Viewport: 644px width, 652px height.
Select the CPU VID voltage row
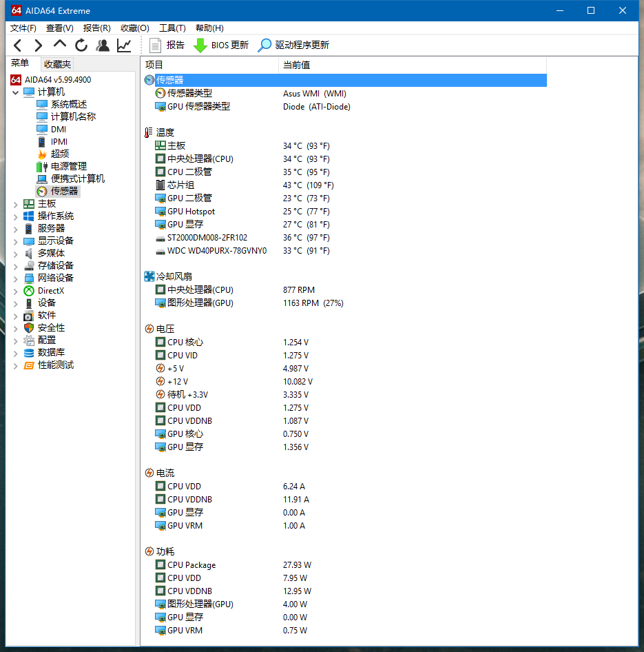[345, 356]
